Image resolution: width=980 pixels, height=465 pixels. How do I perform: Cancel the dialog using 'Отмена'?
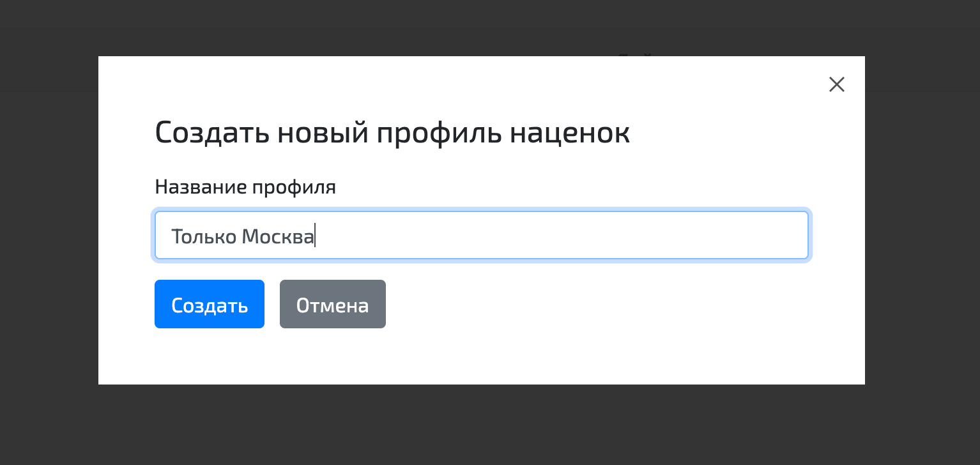pos(332,304)
